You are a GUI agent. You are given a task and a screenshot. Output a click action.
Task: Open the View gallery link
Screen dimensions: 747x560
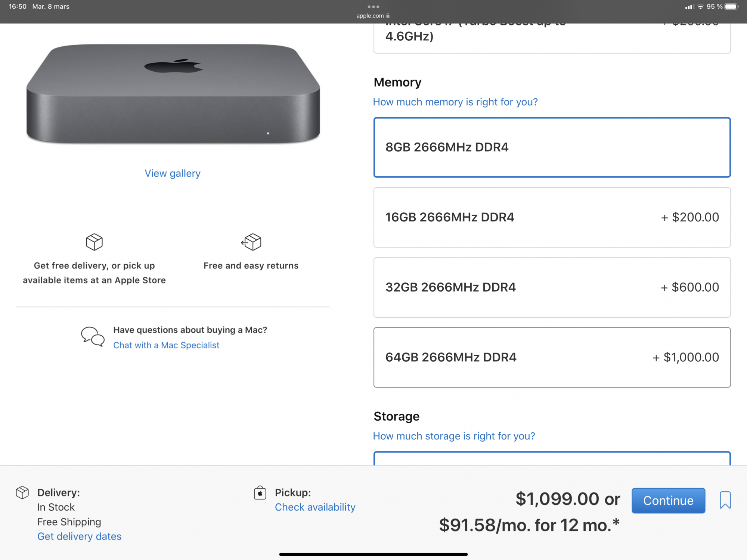tap(173, 173)
